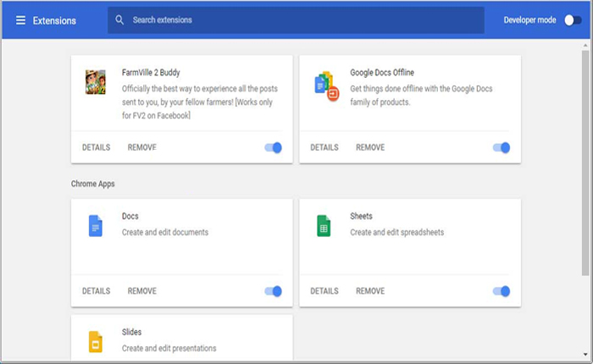Remove the Google Docs Offline extension
The height and width of the screenshot is (364, 593).
[370, 148]
